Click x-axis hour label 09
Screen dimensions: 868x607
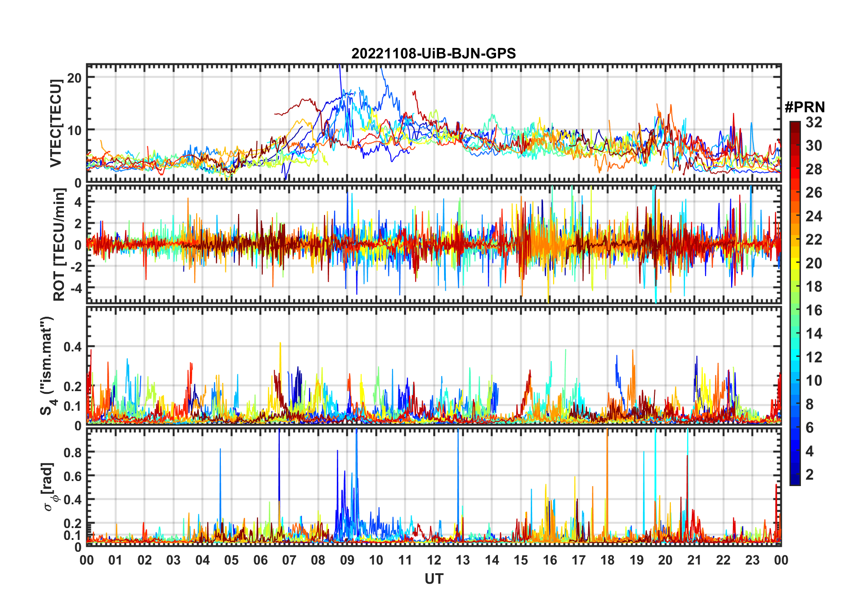(x=347, y=560)
